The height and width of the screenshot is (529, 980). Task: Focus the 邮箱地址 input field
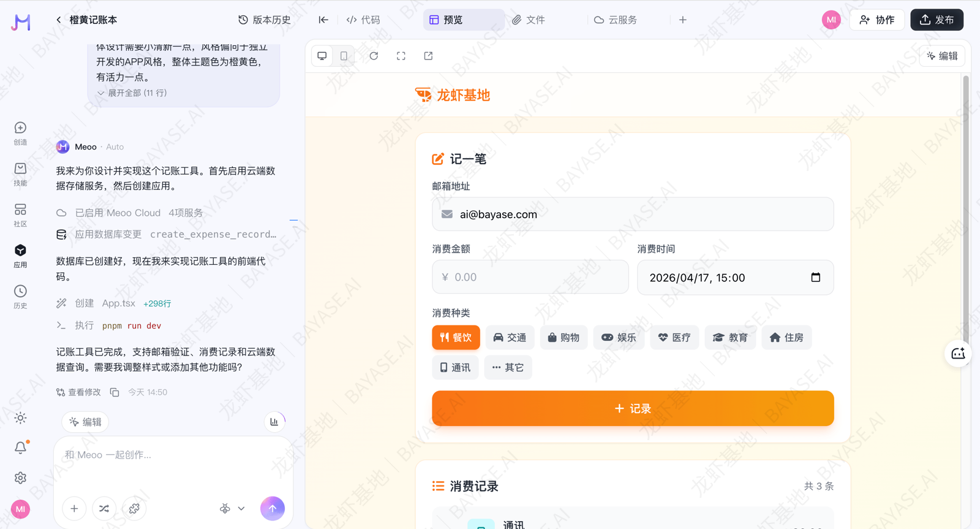click(633, 214)
